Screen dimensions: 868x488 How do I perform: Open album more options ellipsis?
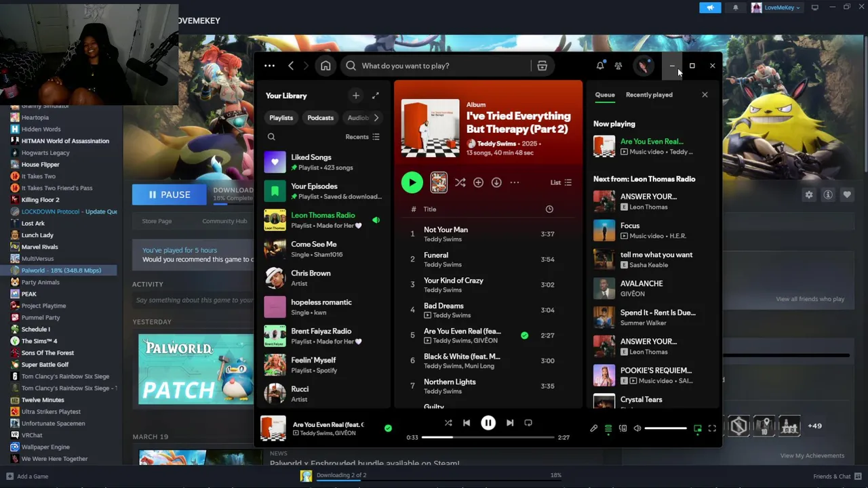(x=515, y=182)
